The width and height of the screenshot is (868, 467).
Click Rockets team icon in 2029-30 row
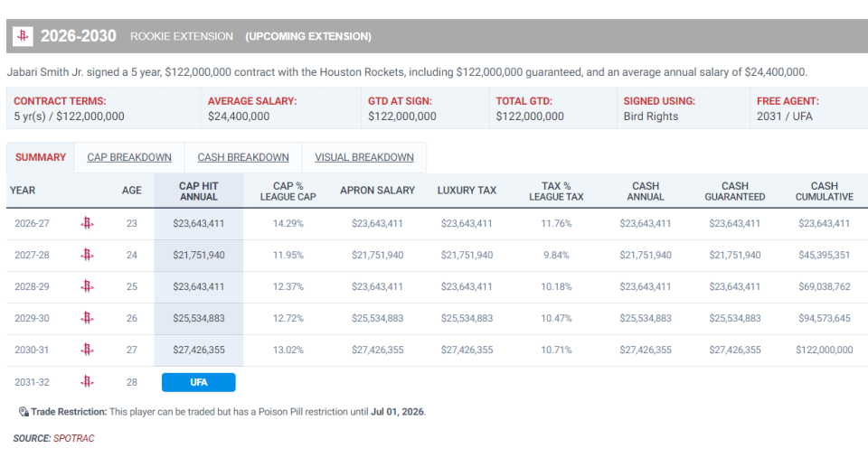click(x=87, y=318)
